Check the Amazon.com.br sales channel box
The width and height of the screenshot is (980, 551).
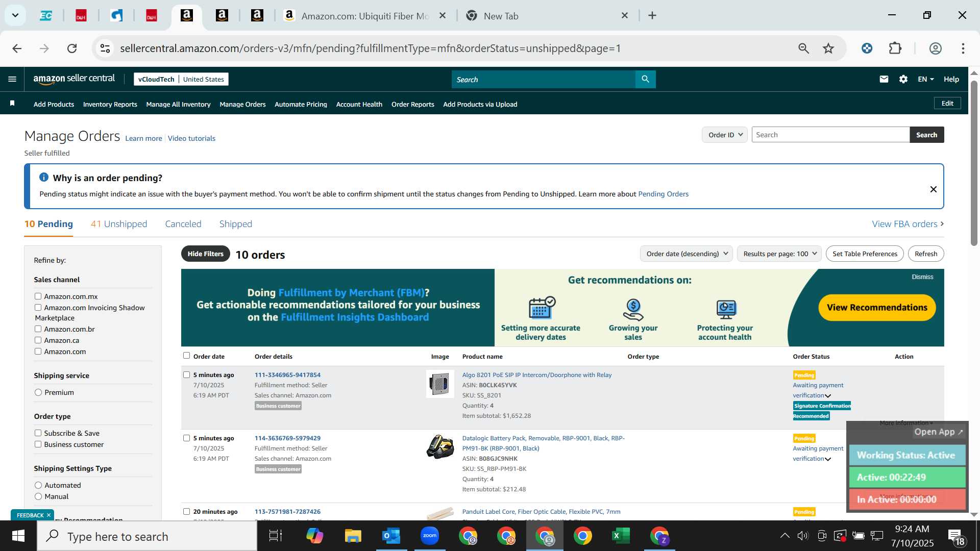point(38,329)
